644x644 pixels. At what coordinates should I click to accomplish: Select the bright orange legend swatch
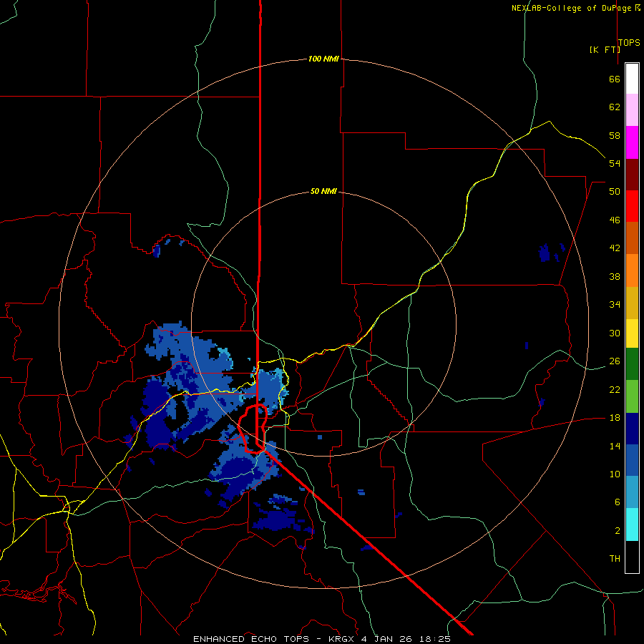point(632,270)
